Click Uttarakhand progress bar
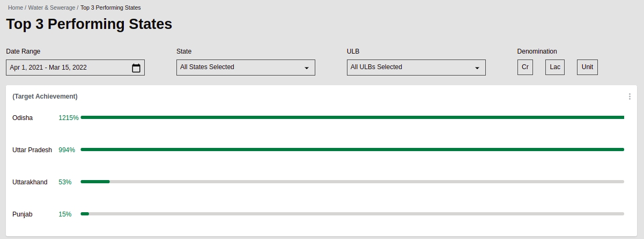 pos(352,182)
